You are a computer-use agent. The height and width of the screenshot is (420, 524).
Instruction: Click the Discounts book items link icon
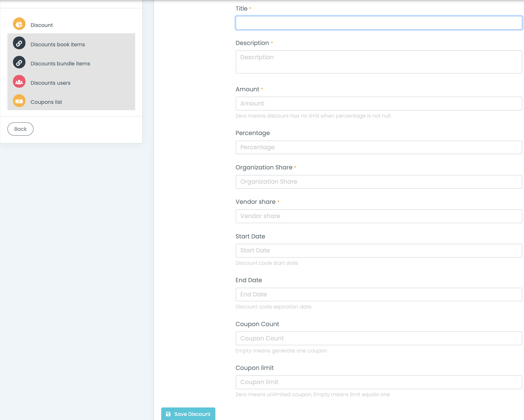click(19, 43)
